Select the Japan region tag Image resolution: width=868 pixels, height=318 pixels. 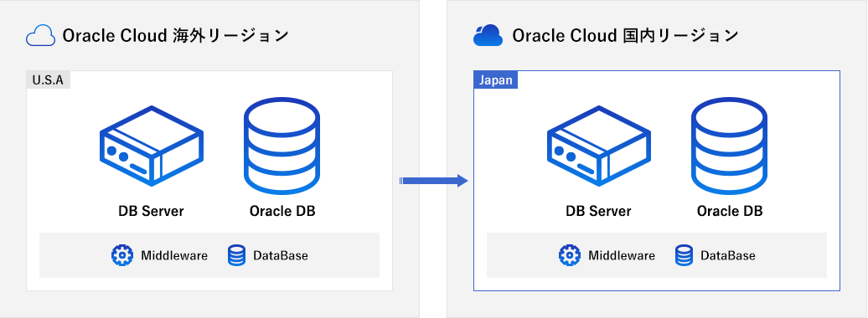[495, 80]
